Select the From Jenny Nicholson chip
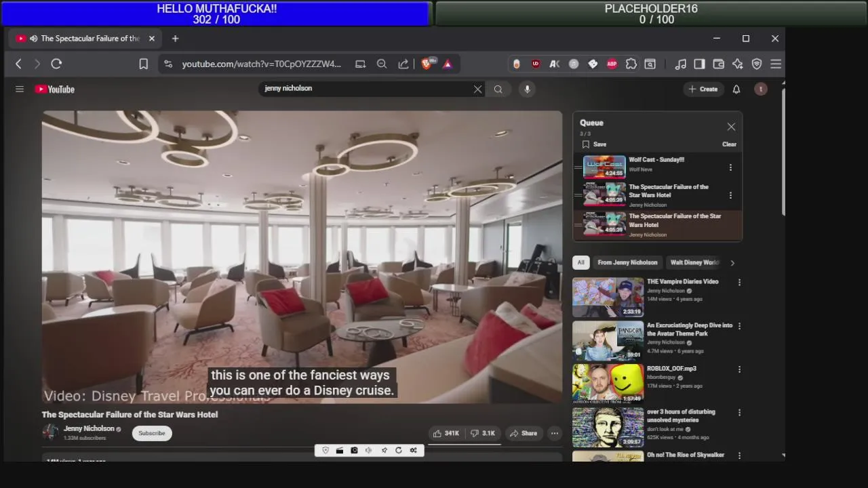The width and height of the screenshot is (868, 488). pos(627,262)
